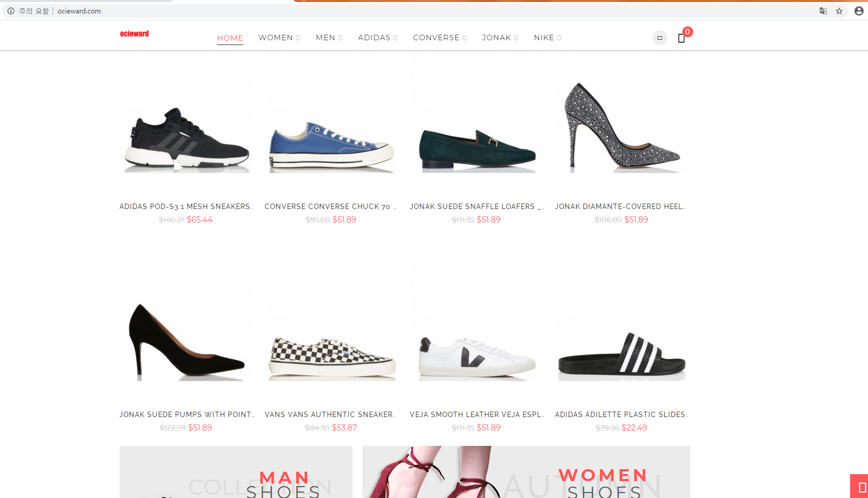The width and height of the screenshot is (868, 498).
Task: Expand the NIKE dropdown arrow
Action: coord(559,38)
